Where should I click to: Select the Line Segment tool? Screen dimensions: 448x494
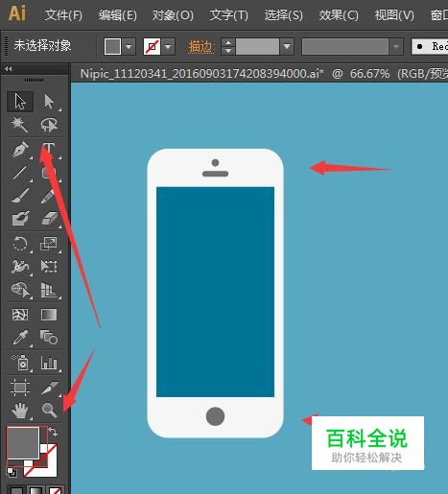coord(20,173)
